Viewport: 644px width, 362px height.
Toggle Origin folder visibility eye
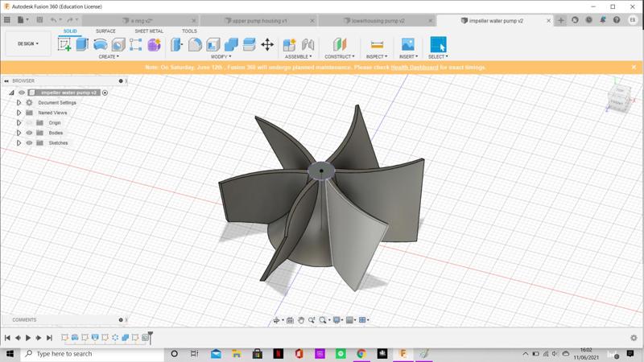tap(29, 123)
